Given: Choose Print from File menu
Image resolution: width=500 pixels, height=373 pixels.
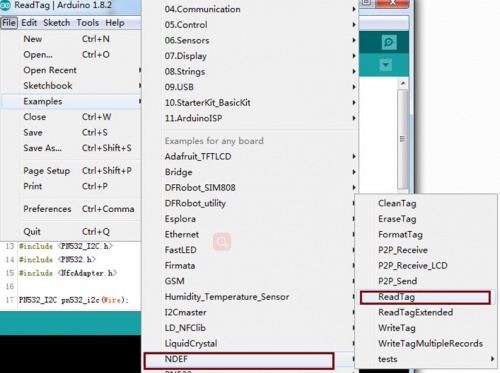Looking at the screenshot, I should (71, 186).
